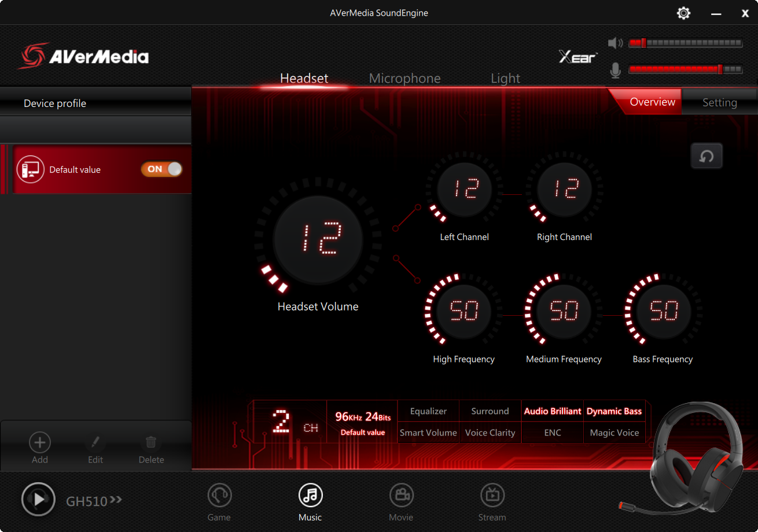Close the SoundEngine window

(745, 13)
